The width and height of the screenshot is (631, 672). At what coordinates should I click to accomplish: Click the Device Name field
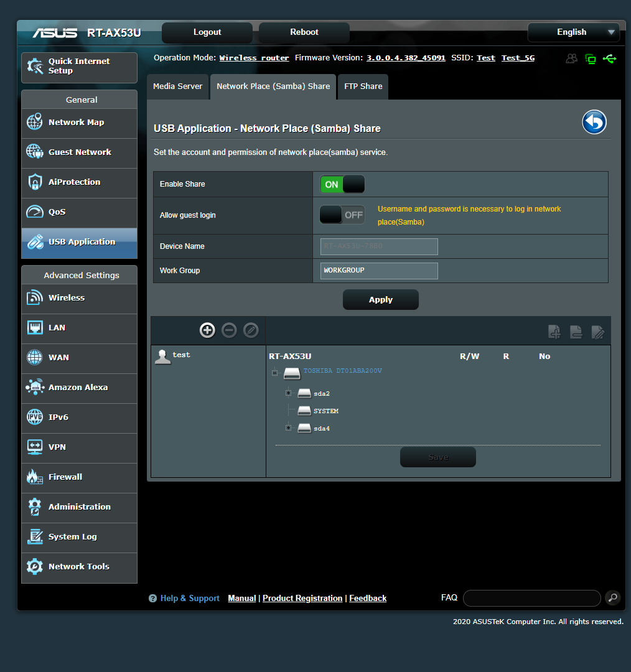[379, 246]
